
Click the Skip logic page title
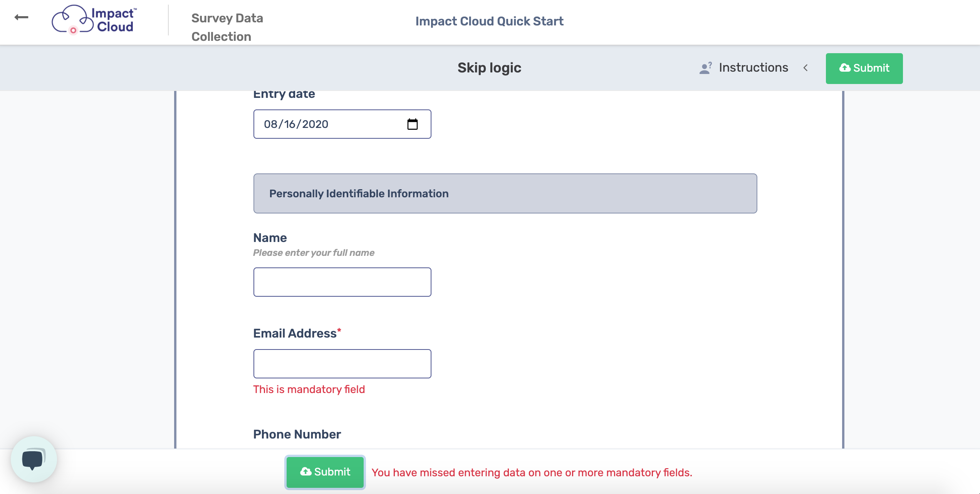click(489, 68)
